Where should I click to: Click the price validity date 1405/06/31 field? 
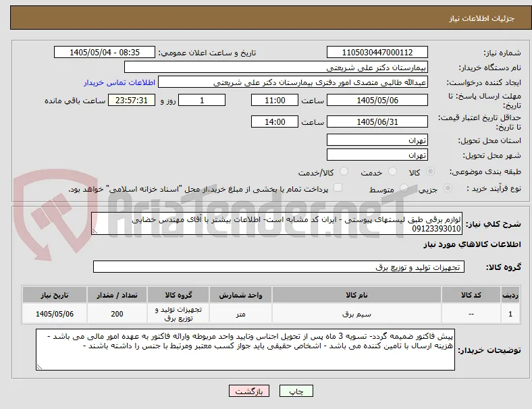[x=377, y=121]
